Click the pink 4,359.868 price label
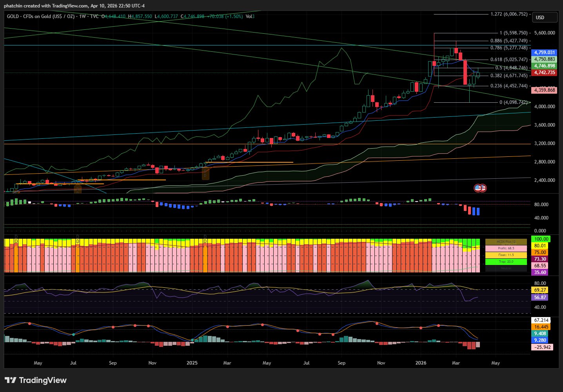 (544, 90)
